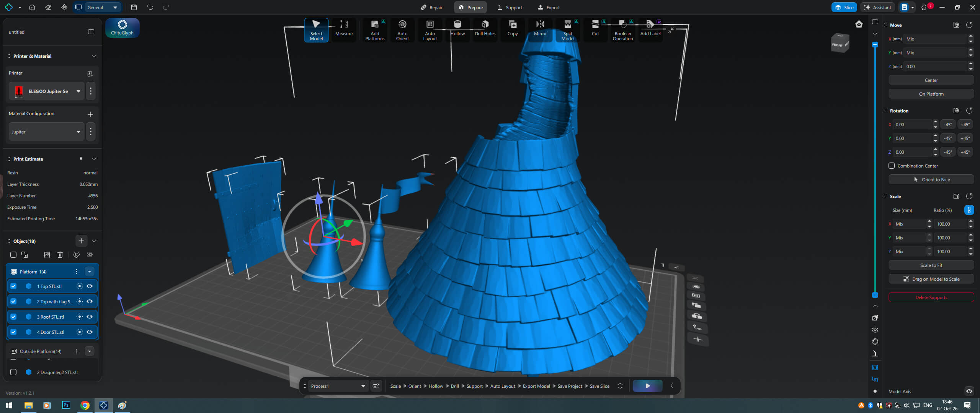Click the Copy model tool
This screenshot has width=980, height=413.
(x=513, y=29)
